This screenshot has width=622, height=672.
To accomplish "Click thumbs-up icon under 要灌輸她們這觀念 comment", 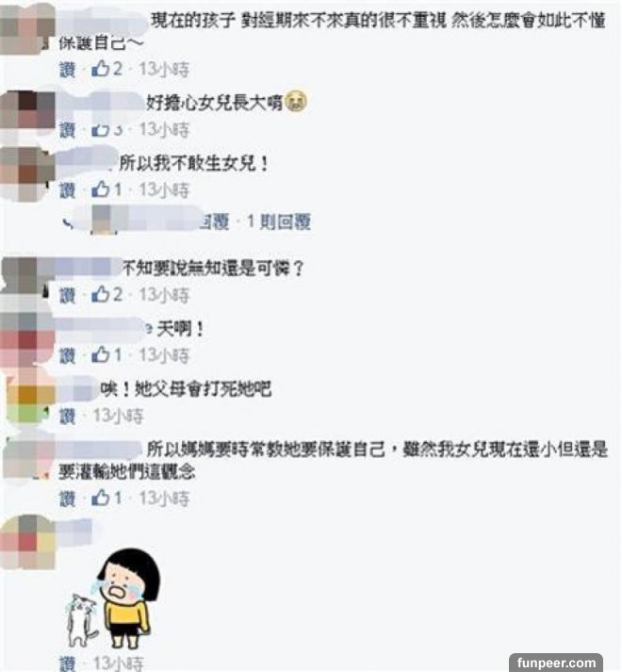I will [100, 498].
